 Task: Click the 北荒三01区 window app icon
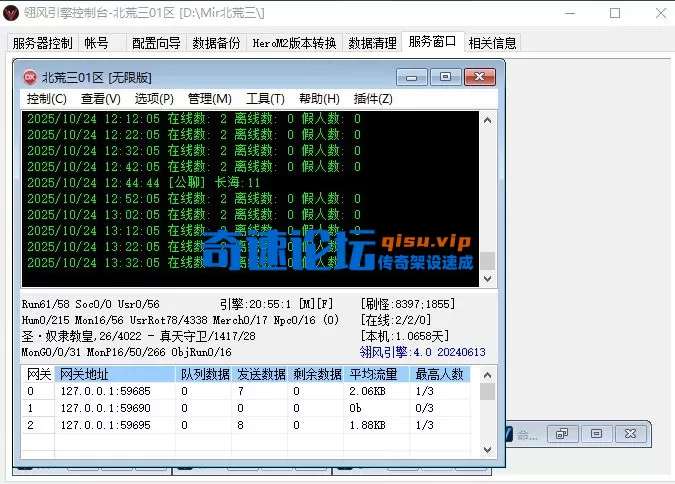point(30,78)
